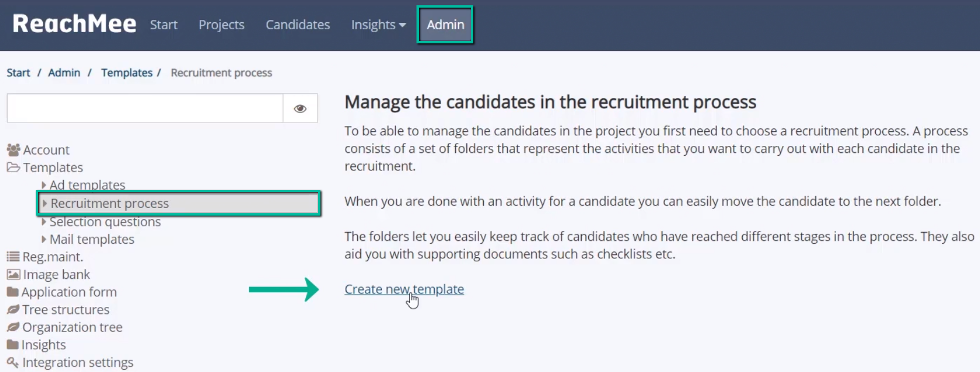Go to the Candidates menu item

[x=298, y=25]
